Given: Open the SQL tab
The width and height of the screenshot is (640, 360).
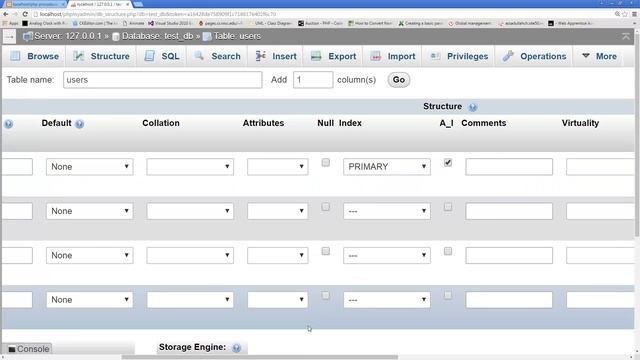Looking at the screenshot, I should pos(162,56).
